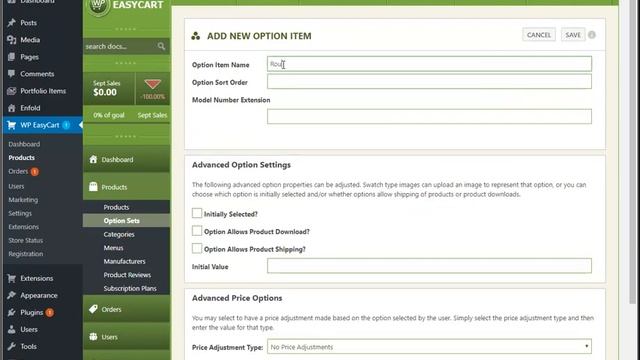640x360 pixels.
Task: Click the Appearance paintbrush icon
Action: coord(11,296)
